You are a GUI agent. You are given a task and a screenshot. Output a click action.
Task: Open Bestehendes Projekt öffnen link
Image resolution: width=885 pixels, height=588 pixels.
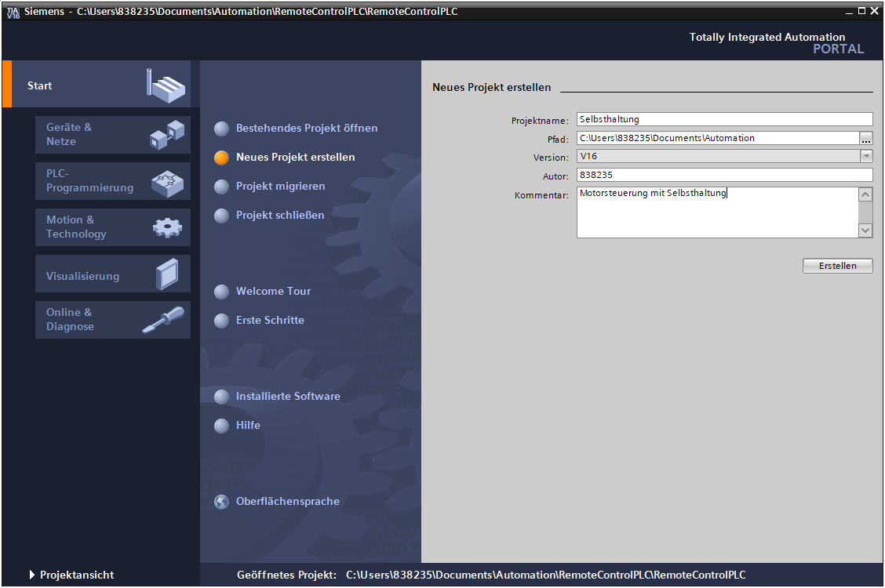click(307, 128)
